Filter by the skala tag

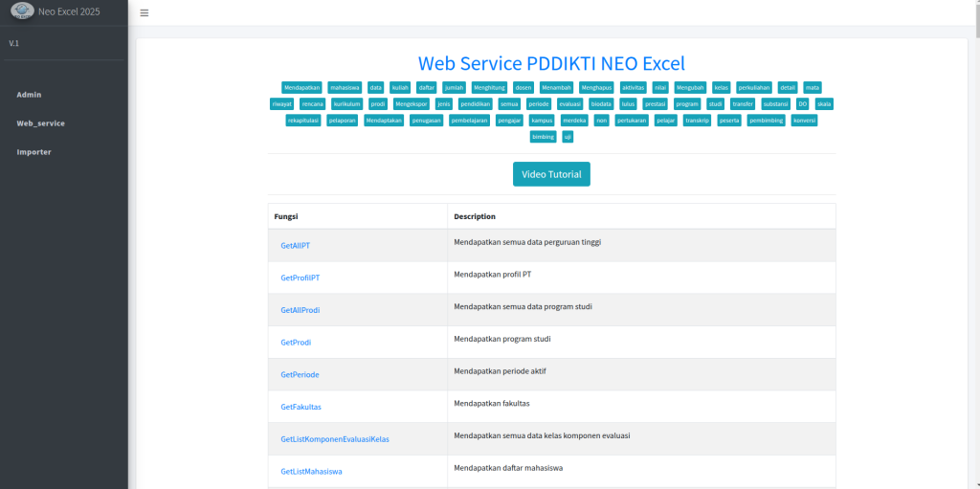(x=824, y=103)
